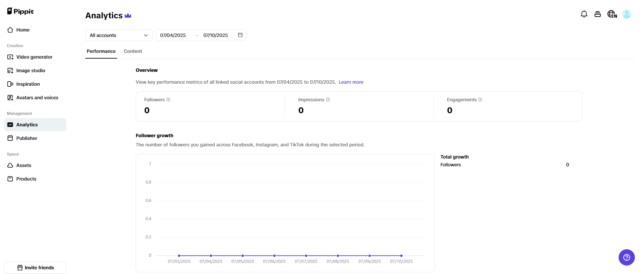Expand the All accounts dropdown
The width and height of the screenshot is (644, 274).
[x=119, y=35]
